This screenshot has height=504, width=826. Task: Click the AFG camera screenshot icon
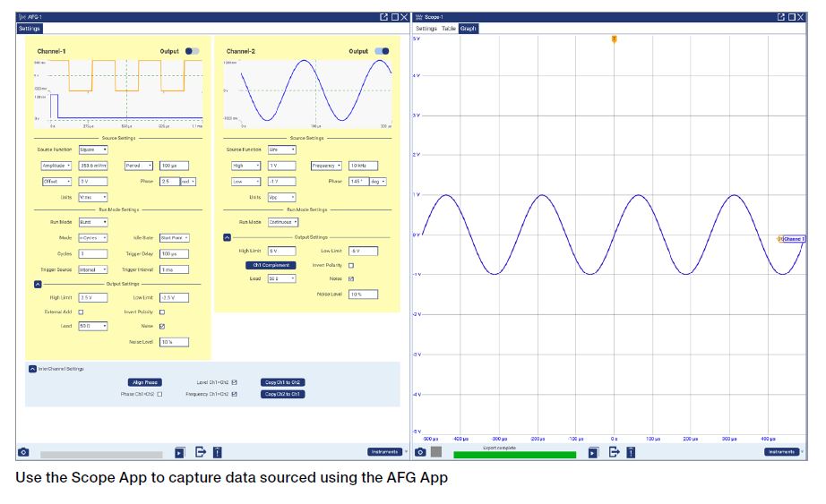click(22, 452)
